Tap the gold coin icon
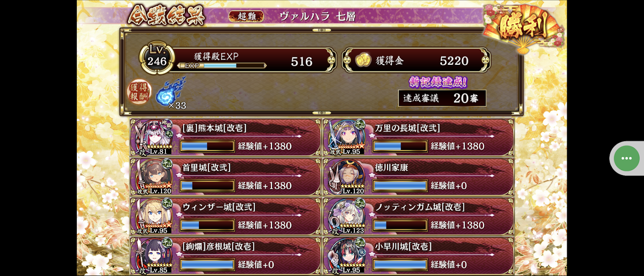This screenshot has width=644, height=276. click(363, 60)
